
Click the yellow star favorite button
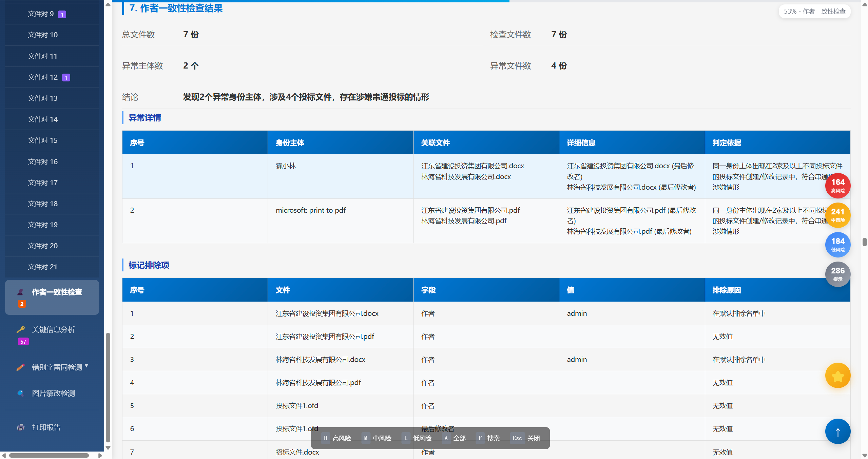(837, 375)
